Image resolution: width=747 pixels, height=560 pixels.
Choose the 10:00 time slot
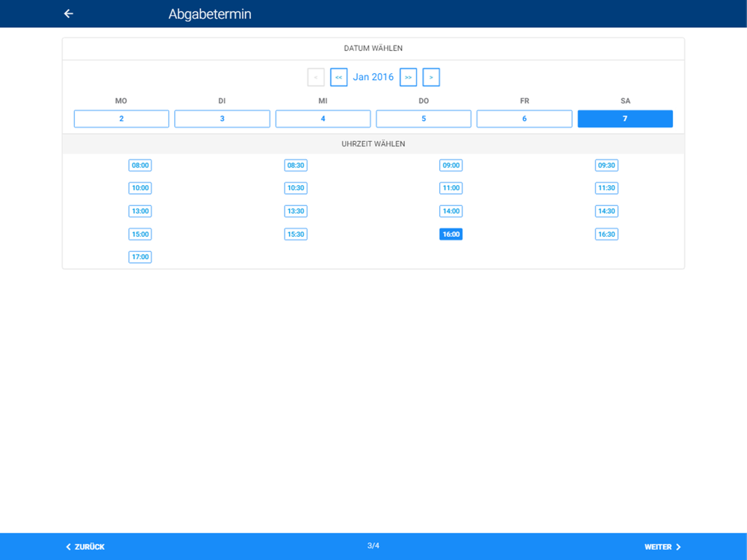click(140, 188)
